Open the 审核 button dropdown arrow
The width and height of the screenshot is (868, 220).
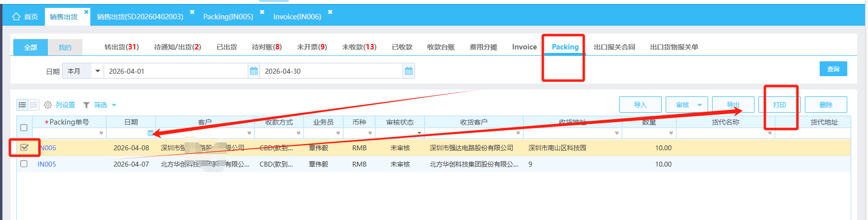click(x=699, y=105)
